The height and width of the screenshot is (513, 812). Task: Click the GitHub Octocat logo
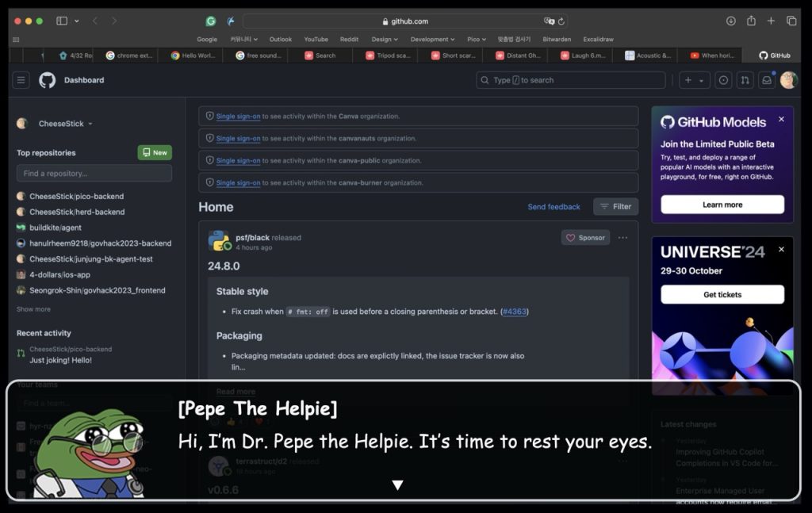[x=48, y=80]
